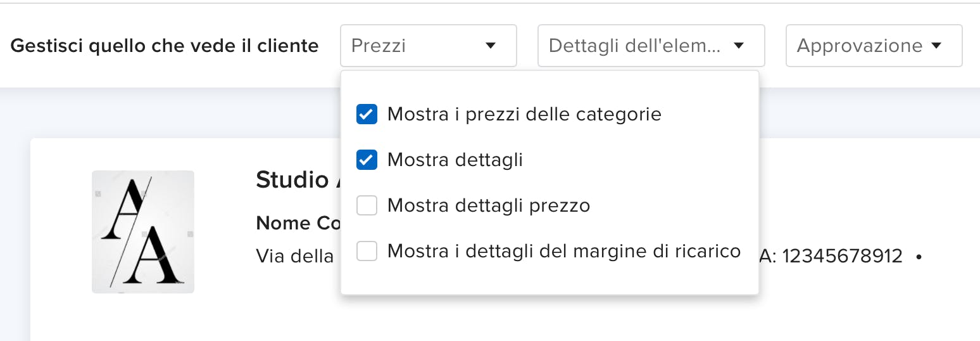Image resolution: width=980 pixels, height=341 pixels.
Task: Uncheck the "Mostra i prezzi delle categorie" checkbox
Action: coord(367,114)
